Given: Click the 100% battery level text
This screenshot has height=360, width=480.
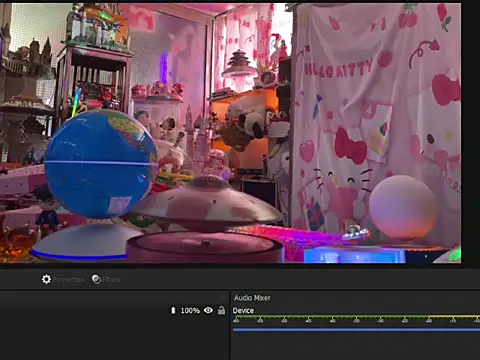Looking at the screenshot, I should (x=190, y=311).
